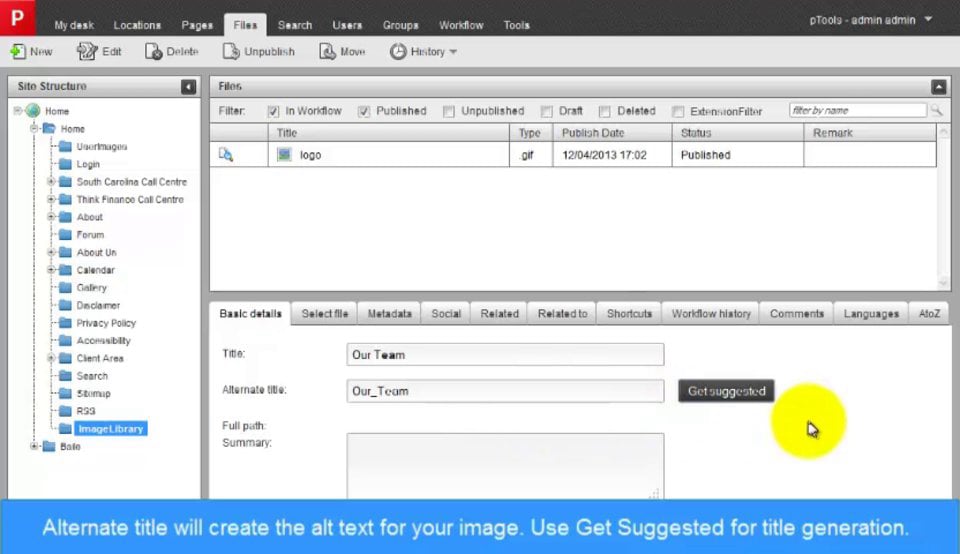
Task: Open the Comments tab
Action: 797,313
